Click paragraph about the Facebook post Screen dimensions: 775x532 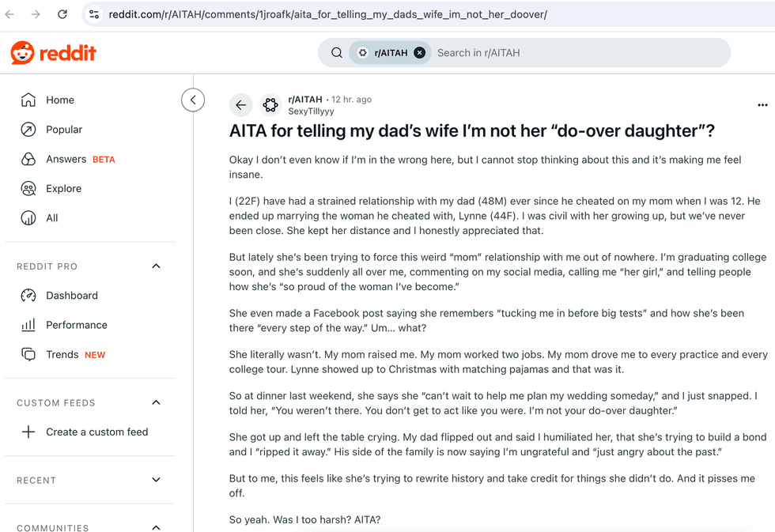(x=486, y=320)
